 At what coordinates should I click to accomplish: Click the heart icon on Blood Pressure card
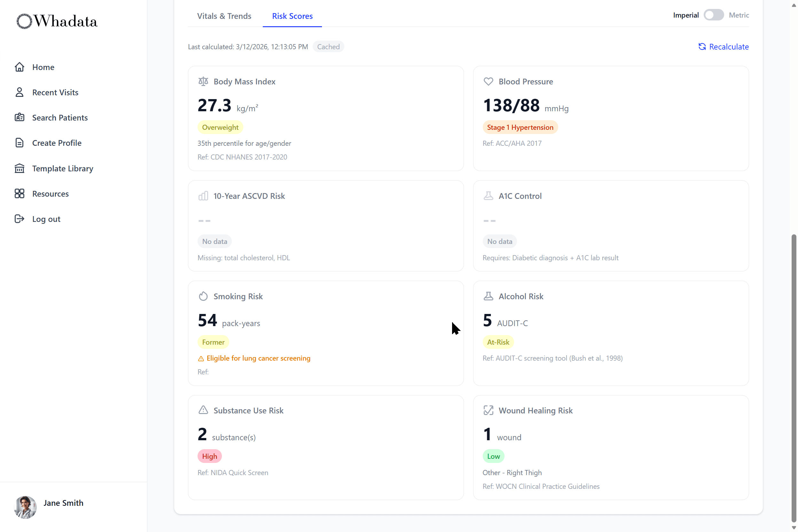point(489,82)
